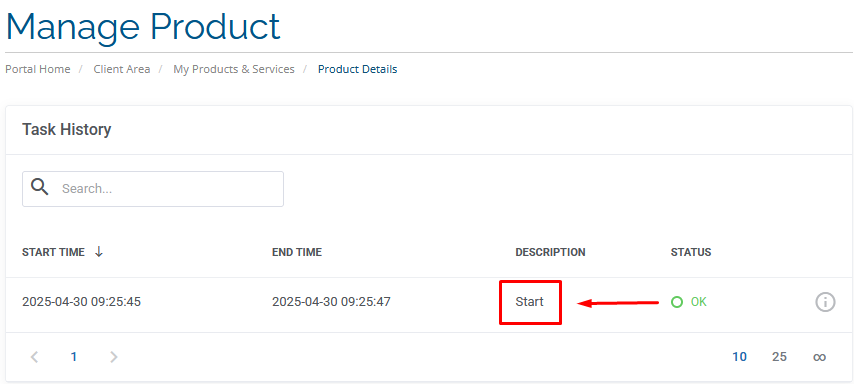Image resolution: width=854 pixels, height=384 pixels.
Task: Show 25 entries per page
Action: tap(779, 357)
